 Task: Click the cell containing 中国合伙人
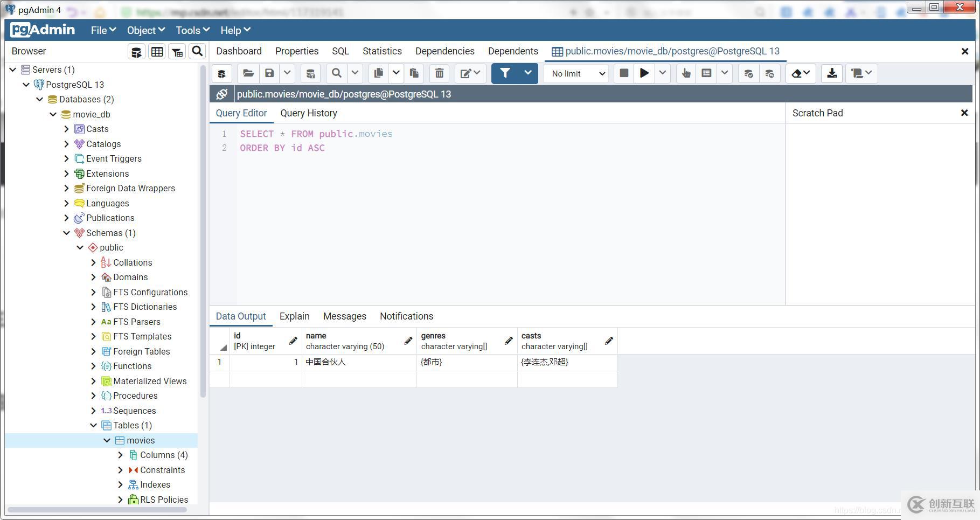click(x=359, y=362)
